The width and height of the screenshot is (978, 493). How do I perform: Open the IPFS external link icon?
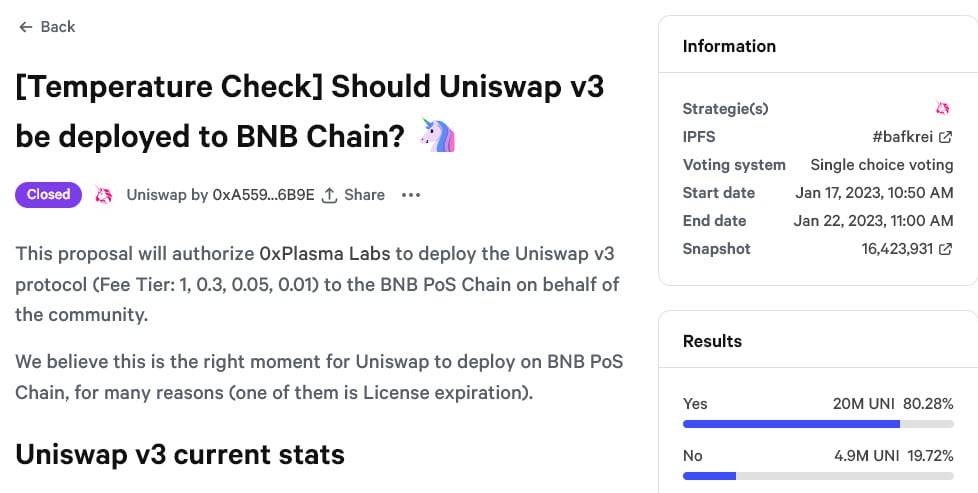(945, 137)
